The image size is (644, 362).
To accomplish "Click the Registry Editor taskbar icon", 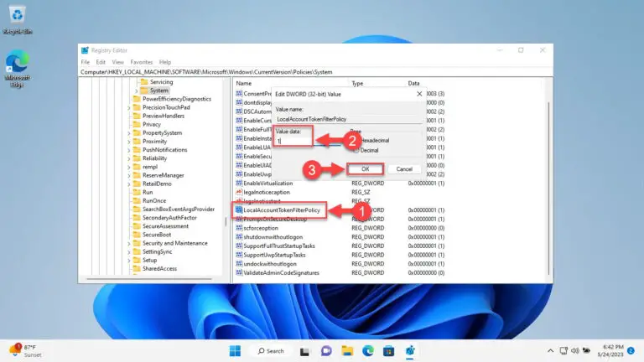I will [411, 350].
